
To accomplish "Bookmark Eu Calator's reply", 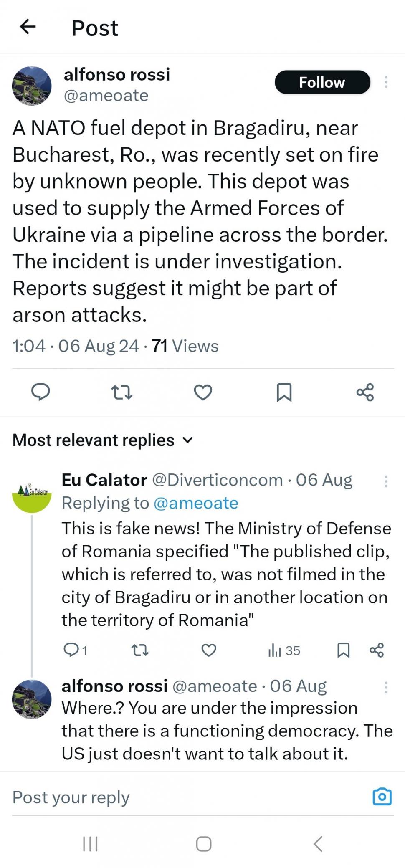I will click(344, 650).
